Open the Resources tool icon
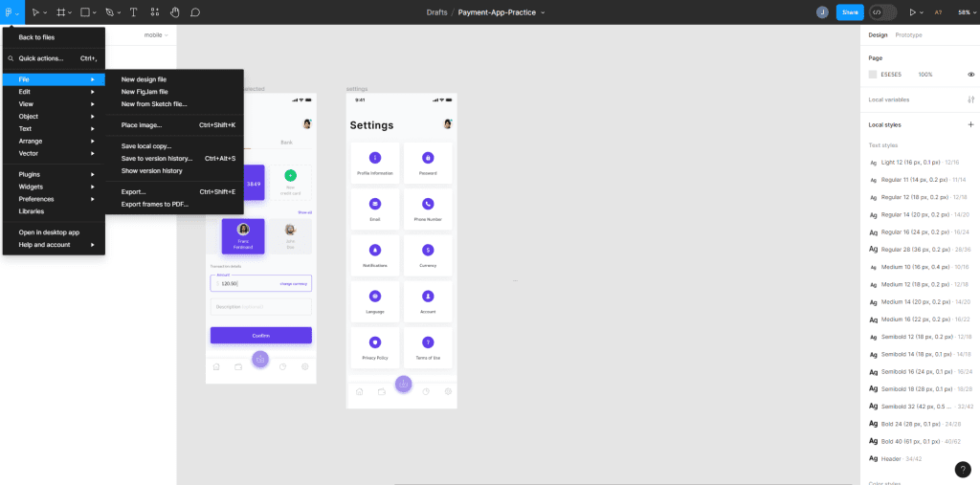The width and height of the screenshot is (980, 485). tap(154, 12)
